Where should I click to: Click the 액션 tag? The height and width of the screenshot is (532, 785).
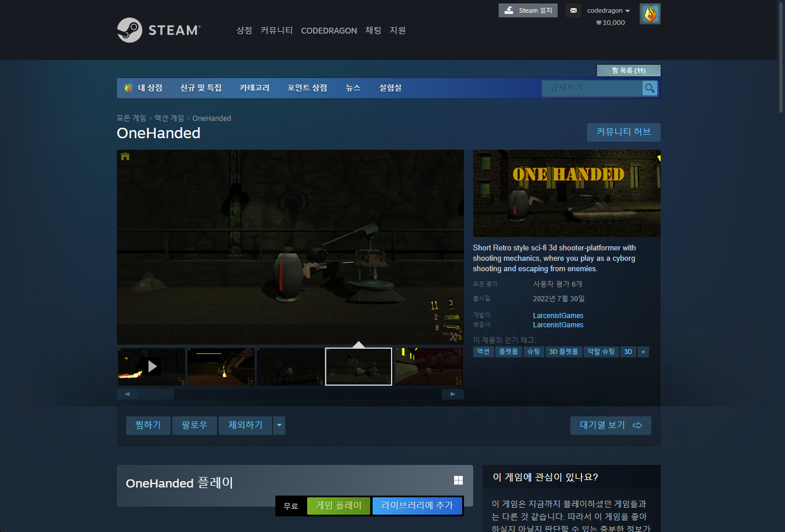coord(483,352)
